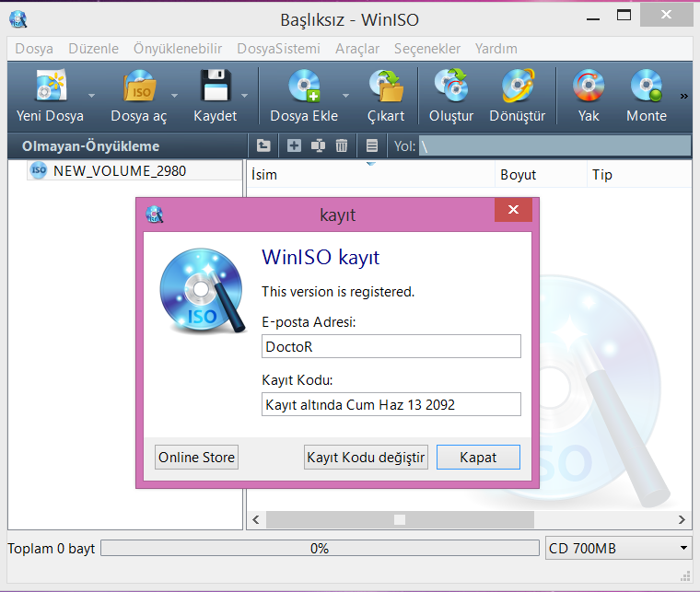700x592 pixels.
Task: Maximize the WinISO window
Action: [x=624, y=15]
